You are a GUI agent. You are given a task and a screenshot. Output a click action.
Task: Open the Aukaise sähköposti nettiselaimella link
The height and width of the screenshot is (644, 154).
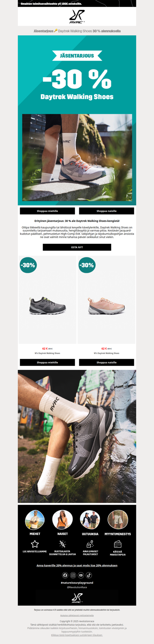77,615
